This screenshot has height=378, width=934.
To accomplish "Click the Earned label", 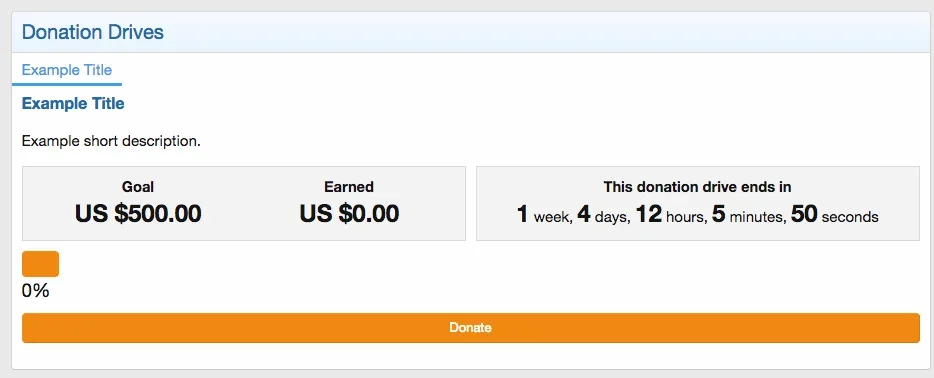I will coord(349,187).
